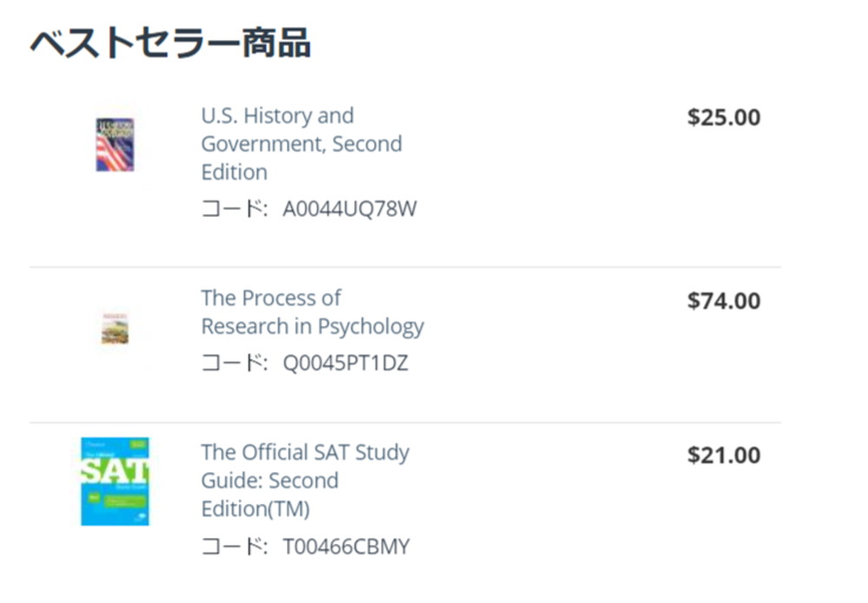Click the $74.00 price
Image resolution: width=868 pixels, height=603 pixels.
724,301
